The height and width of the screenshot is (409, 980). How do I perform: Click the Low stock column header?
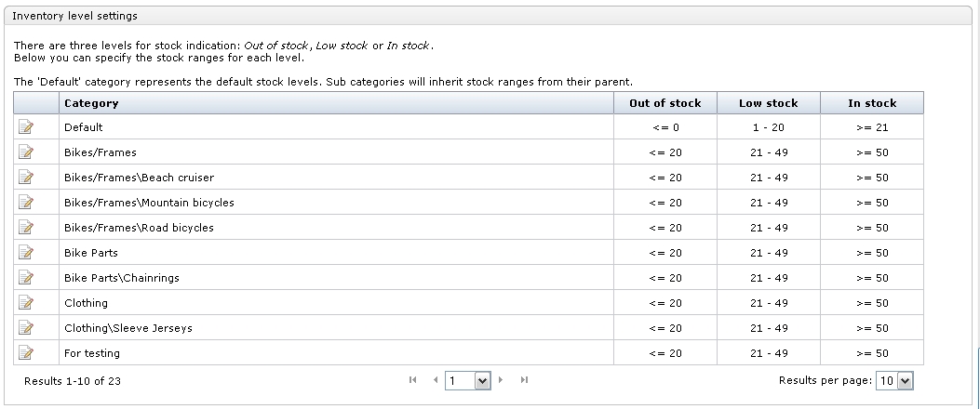tap(768, 103)
